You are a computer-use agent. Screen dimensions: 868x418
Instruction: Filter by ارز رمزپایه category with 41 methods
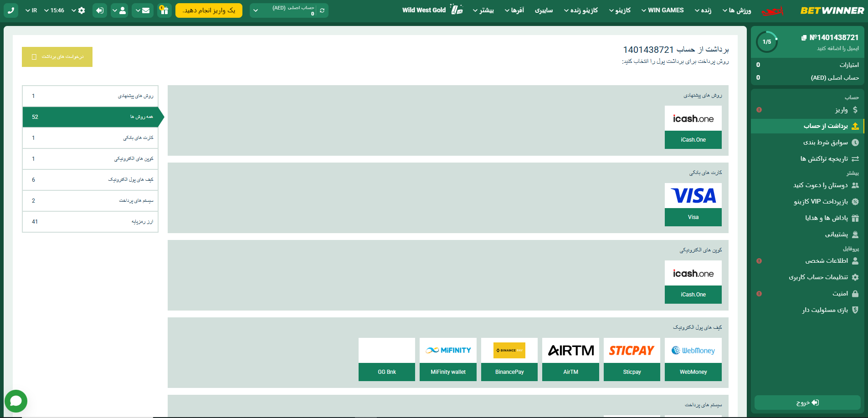click(90, 222)
